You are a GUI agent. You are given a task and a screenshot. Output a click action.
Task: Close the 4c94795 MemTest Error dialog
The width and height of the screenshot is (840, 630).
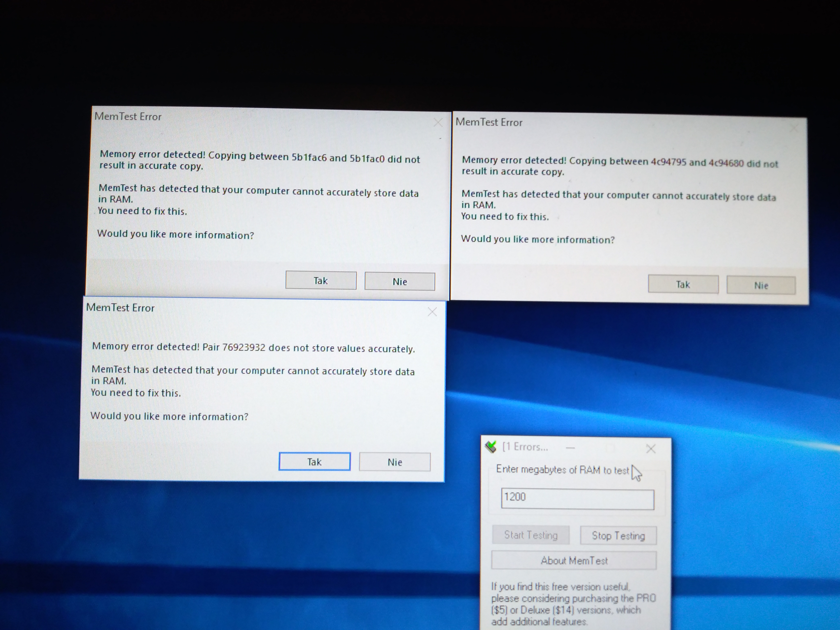pos(794,128)
